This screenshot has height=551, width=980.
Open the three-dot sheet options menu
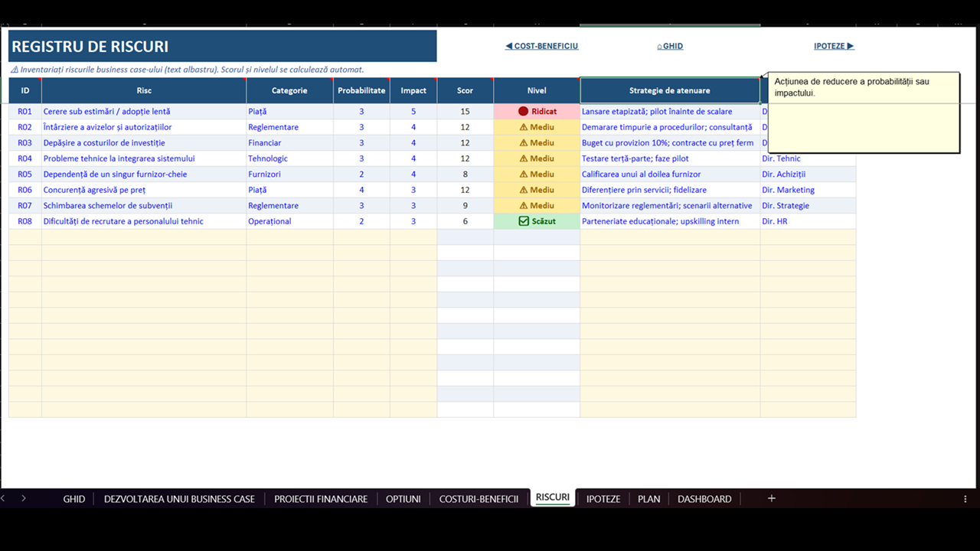point(965,498)
